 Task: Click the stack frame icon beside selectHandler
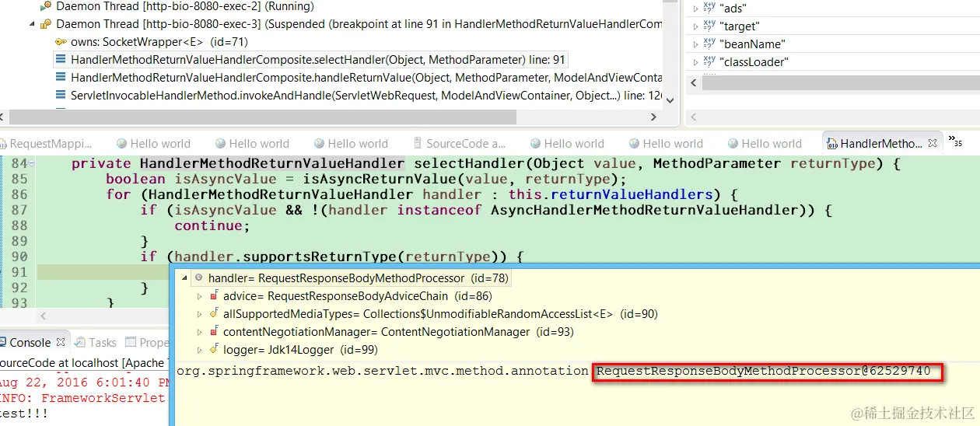(61, 60)
